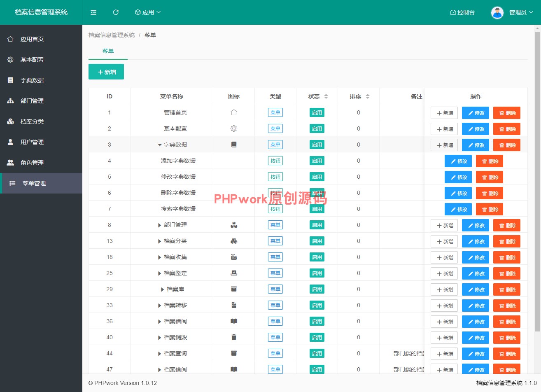Collapse the 字典数据 tree row
This screenshot has height=392, width=541.
pos(160,145)
